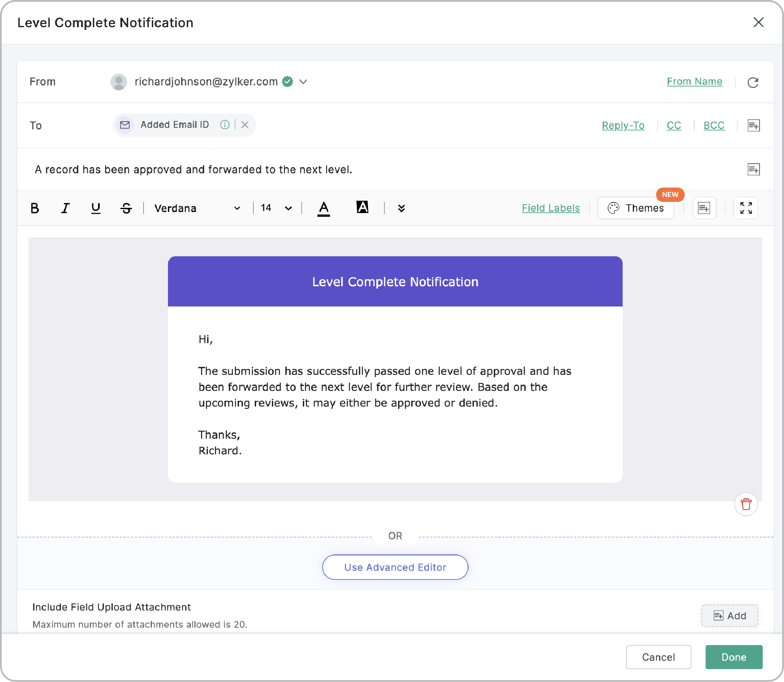Delete the email template with trash icon
The image size is (784, 682).
tap(746, 504)
